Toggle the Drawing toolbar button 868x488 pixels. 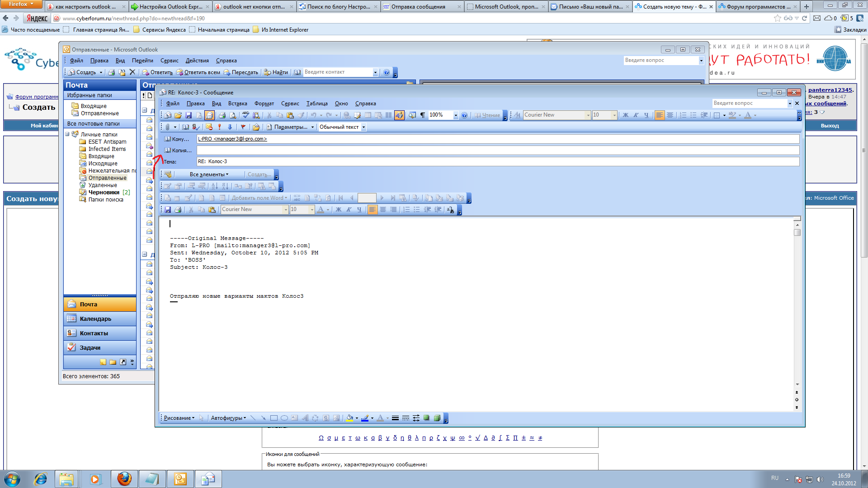[x=399, y=115]
